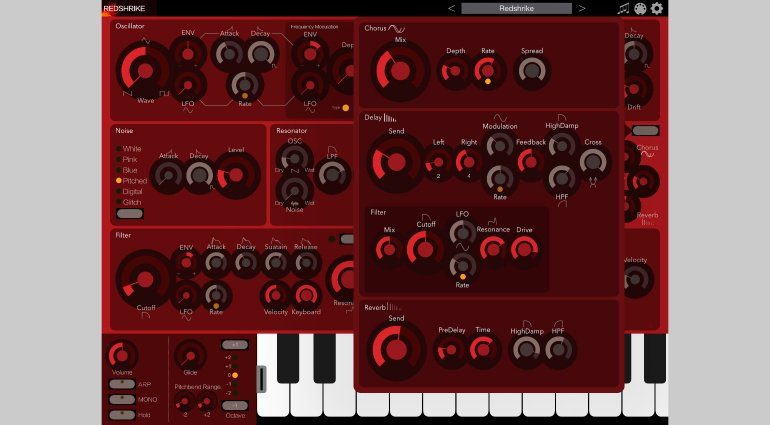
Task: Click the Chorus Mix knob
Action: pyautogui.click(x=400, y=71)
